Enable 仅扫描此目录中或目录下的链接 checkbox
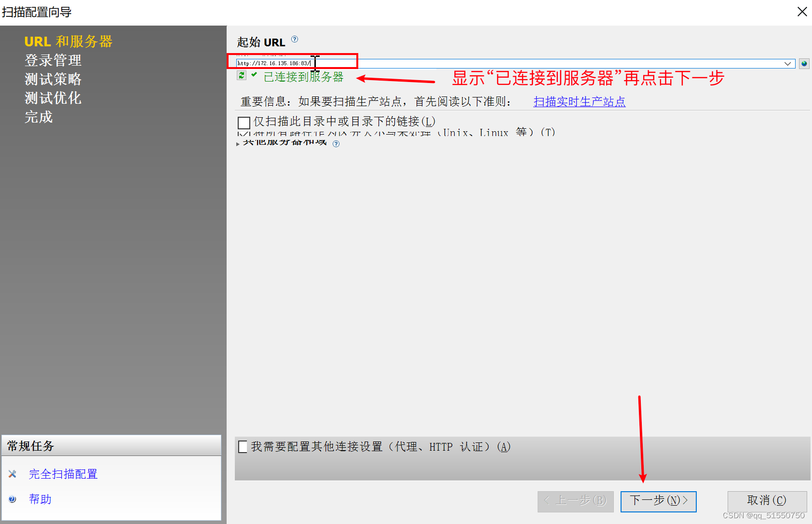The image size is (812, 524). [x=244, y=122]
